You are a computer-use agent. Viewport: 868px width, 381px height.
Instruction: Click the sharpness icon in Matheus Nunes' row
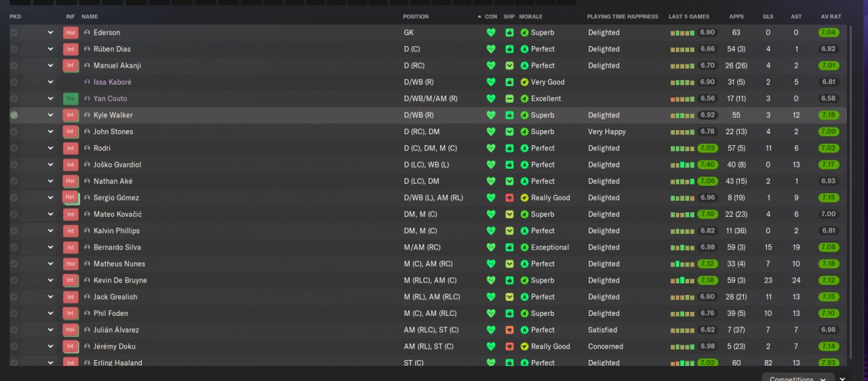(509, 264)
